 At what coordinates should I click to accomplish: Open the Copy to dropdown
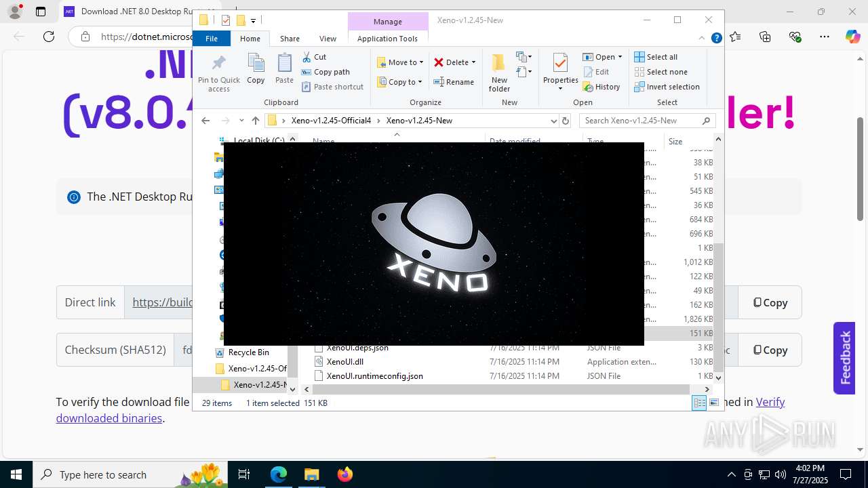pyautogui.click(x=399, y=82)
